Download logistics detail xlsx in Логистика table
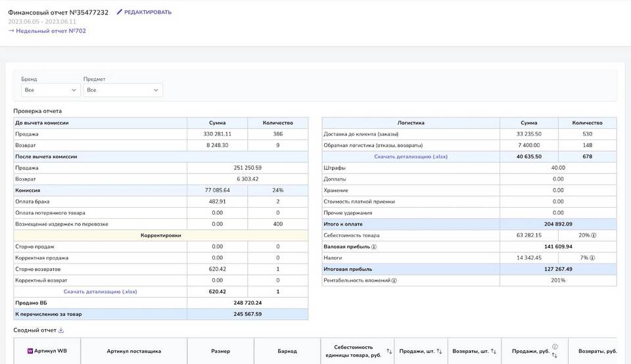This screenshot has width=631, height=364. tap(410, 157)
